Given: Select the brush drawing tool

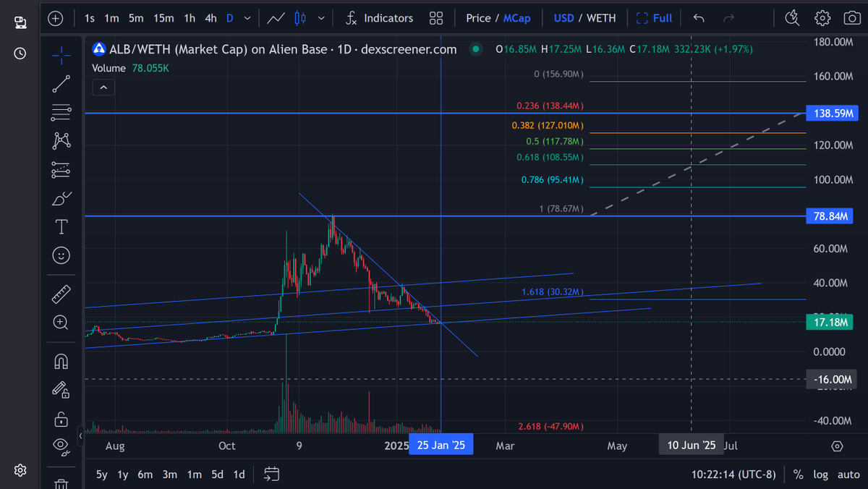Looking at the screenshot, I should pos(61,198).
